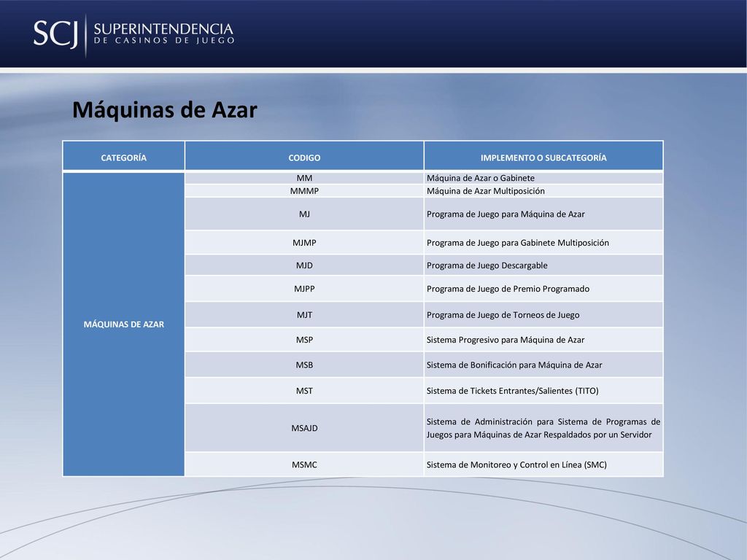Click the MJT code cell
Screen dimensions: 747x560
304,315
